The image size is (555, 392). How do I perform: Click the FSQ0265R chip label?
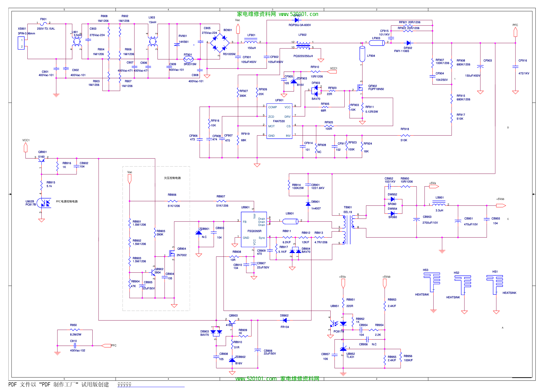point(255,231)
